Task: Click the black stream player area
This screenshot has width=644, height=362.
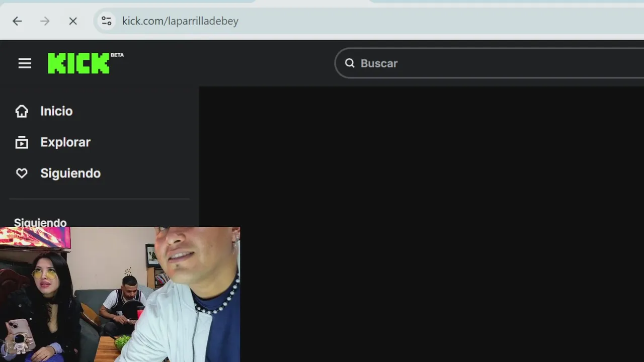Action: pyautogui.click(x=422, y=224)
